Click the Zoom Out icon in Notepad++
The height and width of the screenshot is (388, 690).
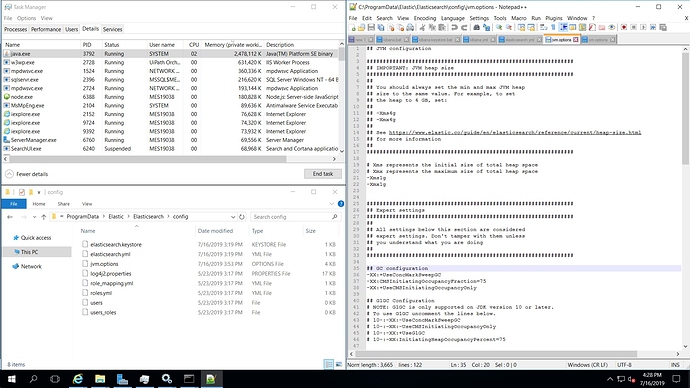pos(509,27)
